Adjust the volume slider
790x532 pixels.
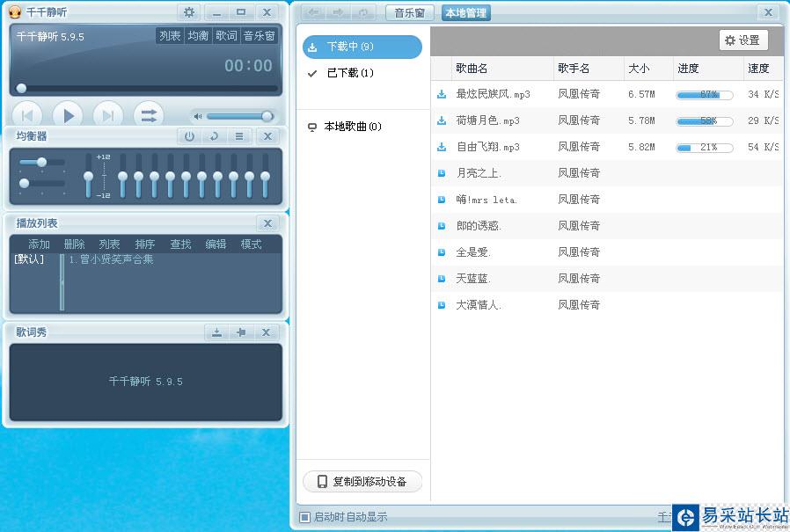240,116
